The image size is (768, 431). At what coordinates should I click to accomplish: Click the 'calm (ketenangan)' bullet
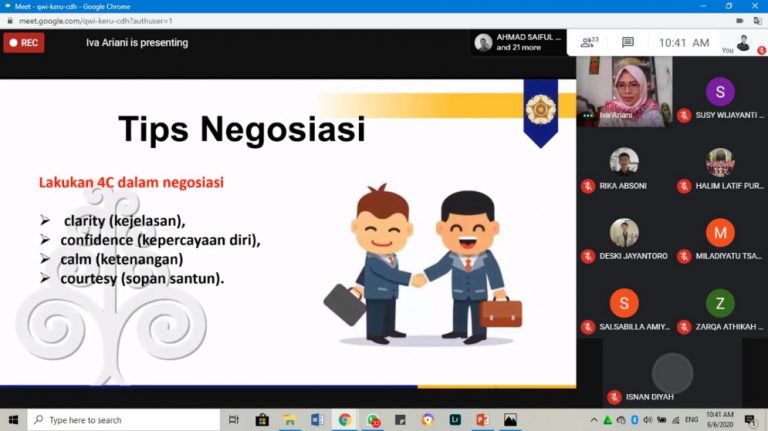[x=121, y=259]
